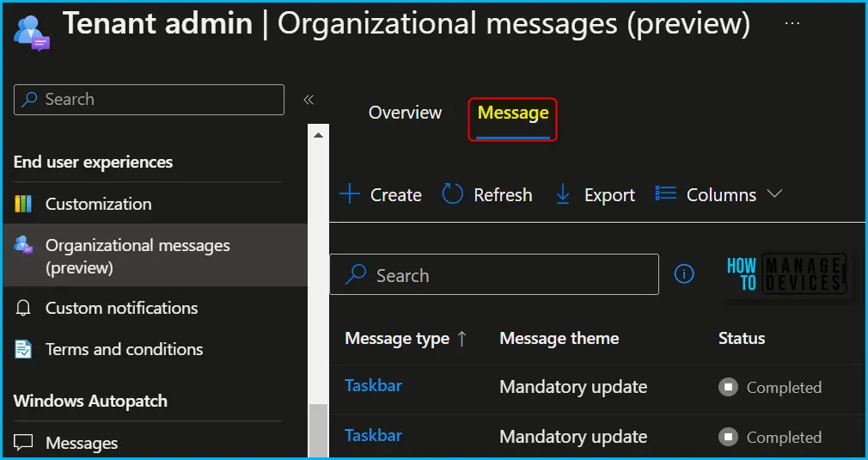This screenshot has height=460, width=868.
Task: Click the Refresh button label
Action: 503,195
